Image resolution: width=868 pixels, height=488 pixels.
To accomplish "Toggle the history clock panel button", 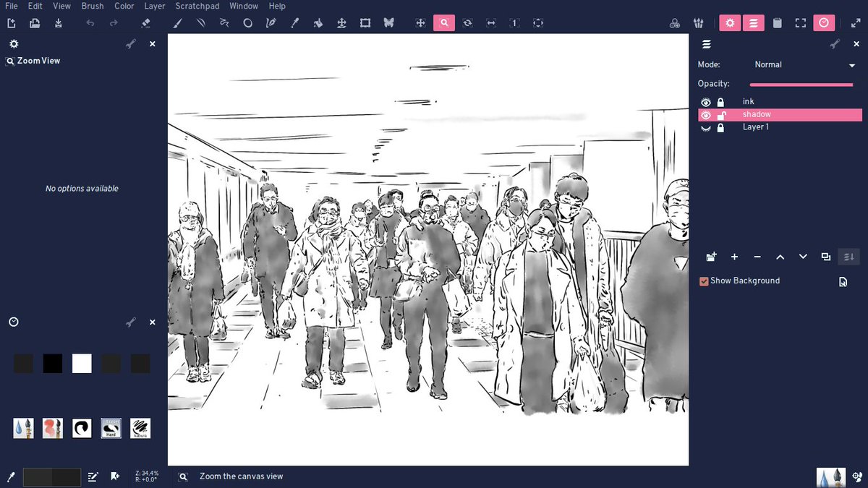I will pyautogui.click(x=824, y=23).
